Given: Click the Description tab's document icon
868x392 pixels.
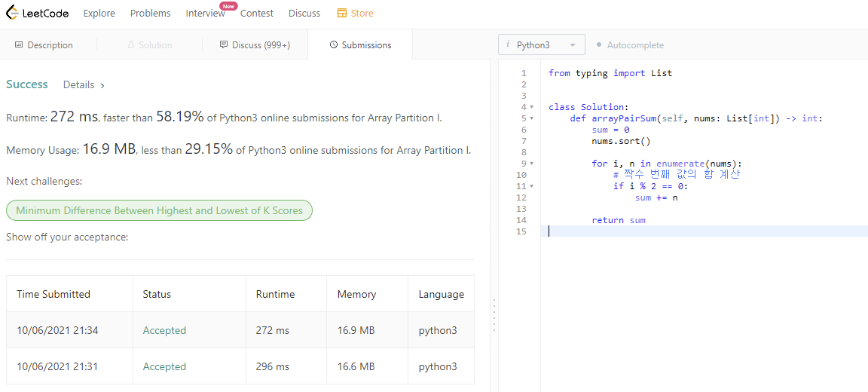Looking at the screenshot, I should pyautogui.click(x=19, y=45).
